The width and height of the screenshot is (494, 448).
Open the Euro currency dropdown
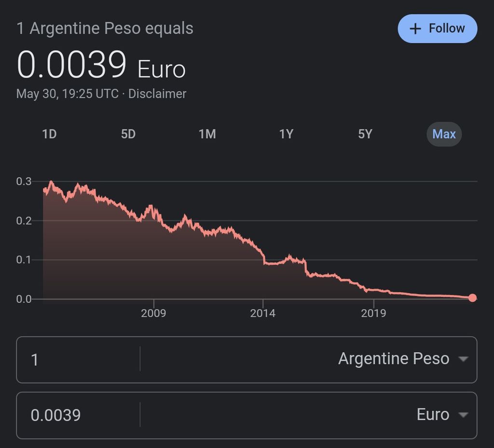point(463,415)
